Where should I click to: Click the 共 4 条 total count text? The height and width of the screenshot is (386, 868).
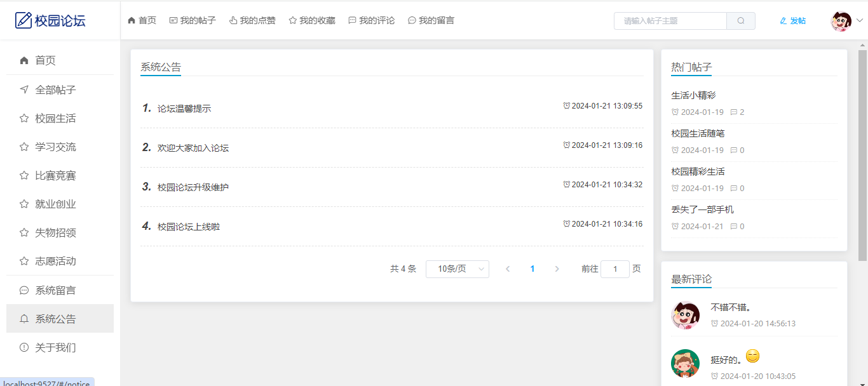click(x=403, y=269)
